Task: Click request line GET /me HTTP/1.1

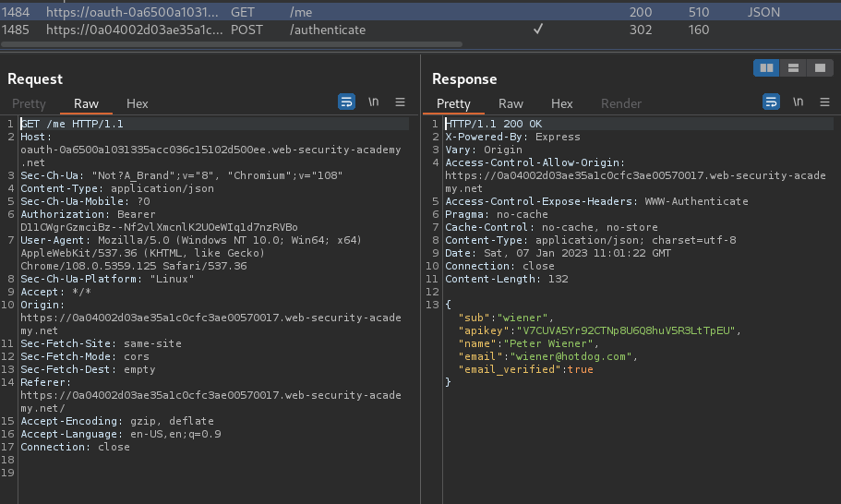Action: tap(72, 124)
